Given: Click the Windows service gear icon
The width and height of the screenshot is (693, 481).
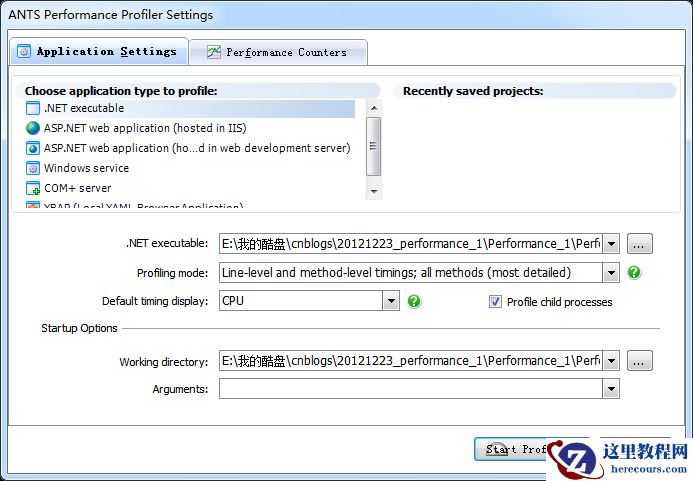Looking at the screenshot, I should click(x=33, y=168).
